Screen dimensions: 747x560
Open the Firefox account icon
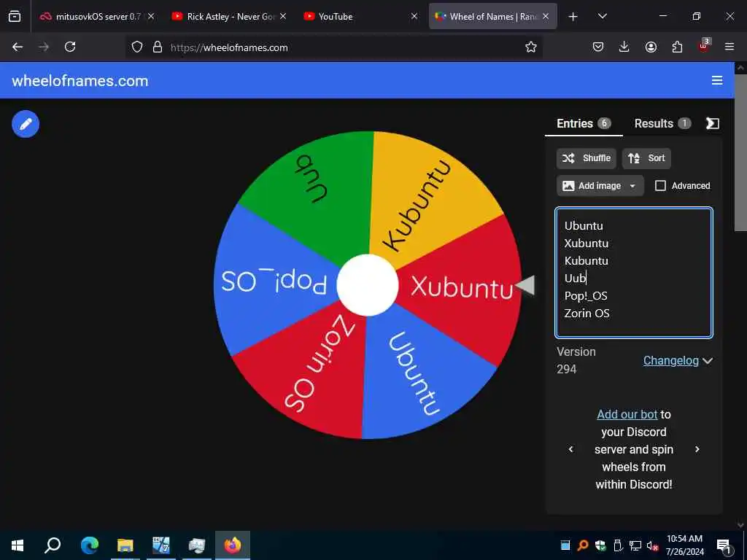pos(651,47)
